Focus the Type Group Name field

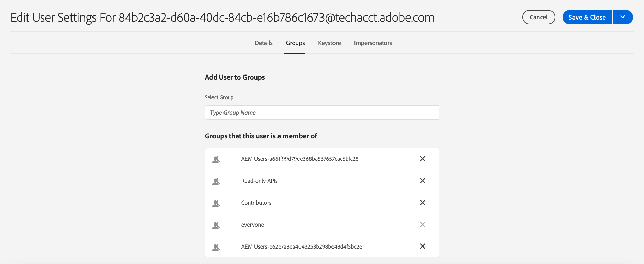click(322, 113)
